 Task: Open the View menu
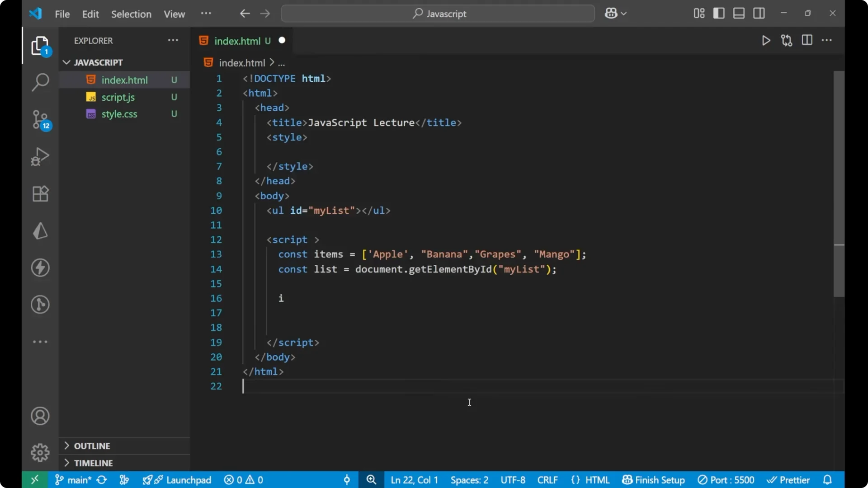tap(174, 14)
